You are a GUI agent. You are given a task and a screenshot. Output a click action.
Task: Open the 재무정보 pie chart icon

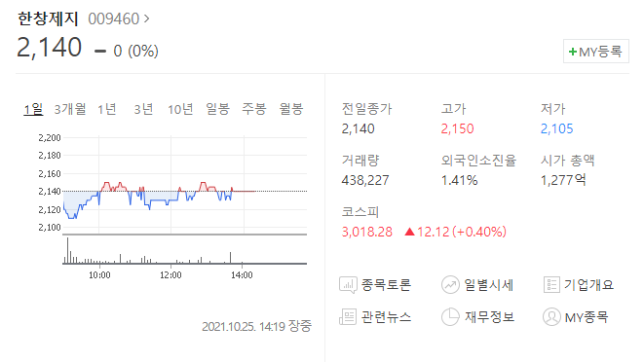(x=450, y=317)
